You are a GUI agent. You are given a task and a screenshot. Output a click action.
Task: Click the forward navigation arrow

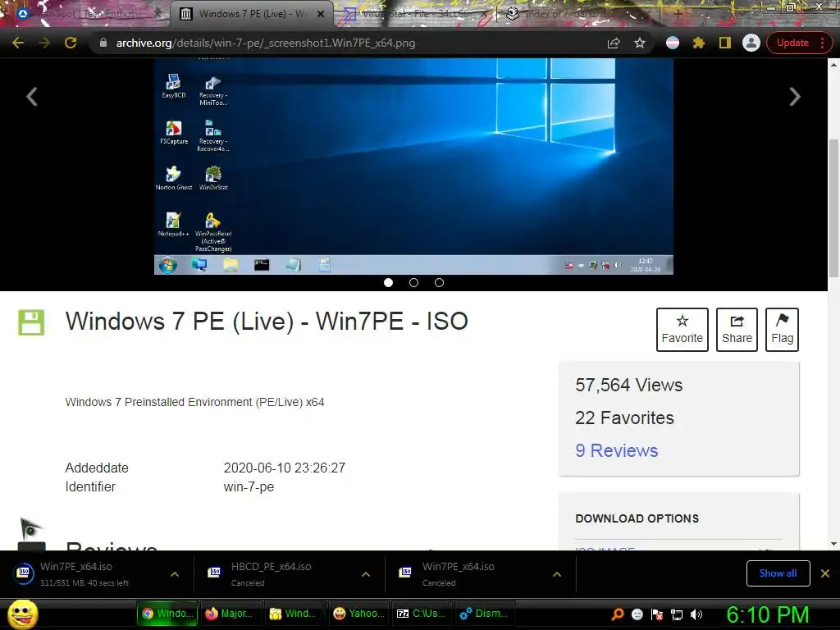[x=44, y=43]
